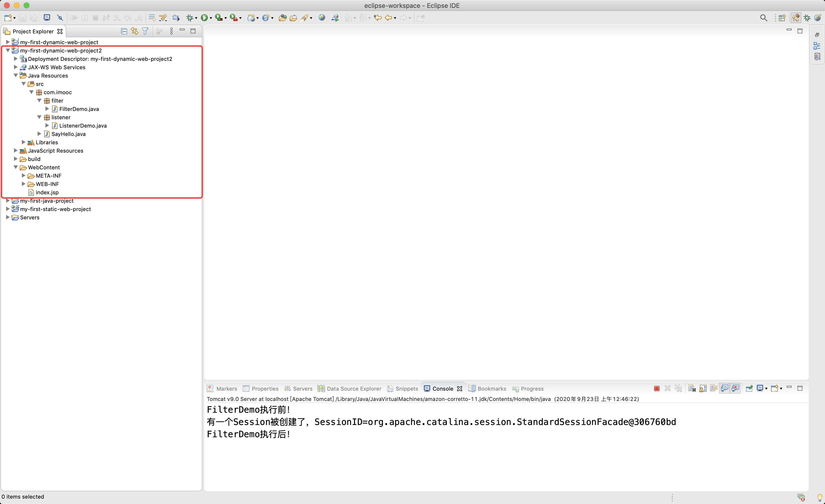Select index.jsp under WebContent
The width and height of the screenshot is (825, 504).
43,192
